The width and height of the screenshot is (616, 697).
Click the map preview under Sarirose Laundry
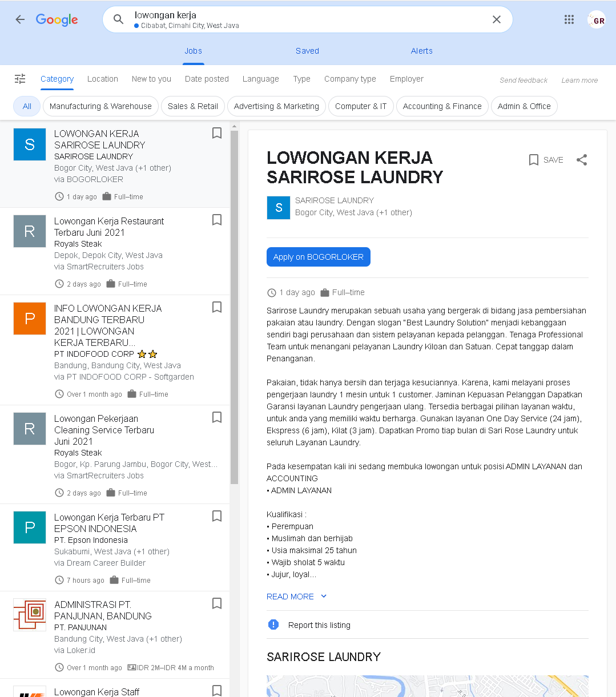428,686
